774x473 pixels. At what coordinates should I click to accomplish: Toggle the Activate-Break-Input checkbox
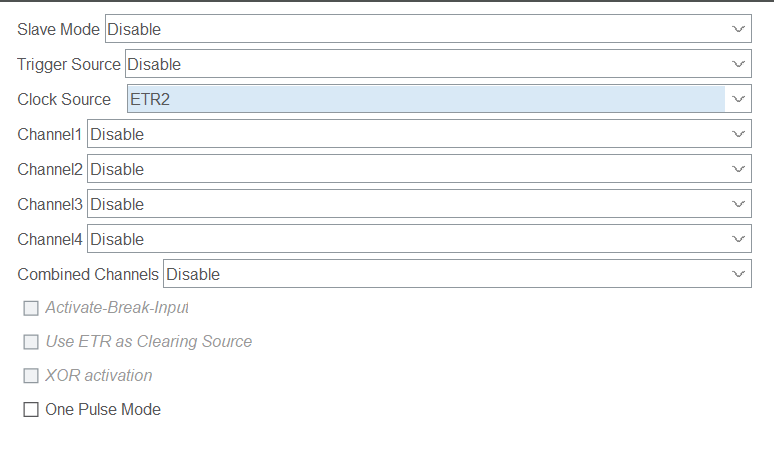pos(31,308)
